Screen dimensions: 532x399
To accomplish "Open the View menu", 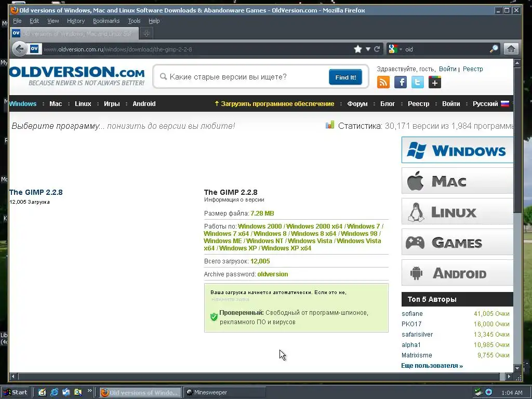I will 53,21.
